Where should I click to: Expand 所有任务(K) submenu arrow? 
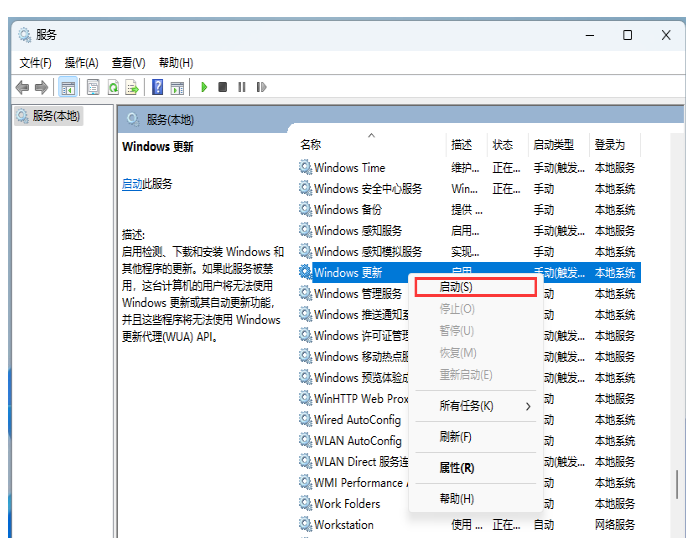click(528, 406)
